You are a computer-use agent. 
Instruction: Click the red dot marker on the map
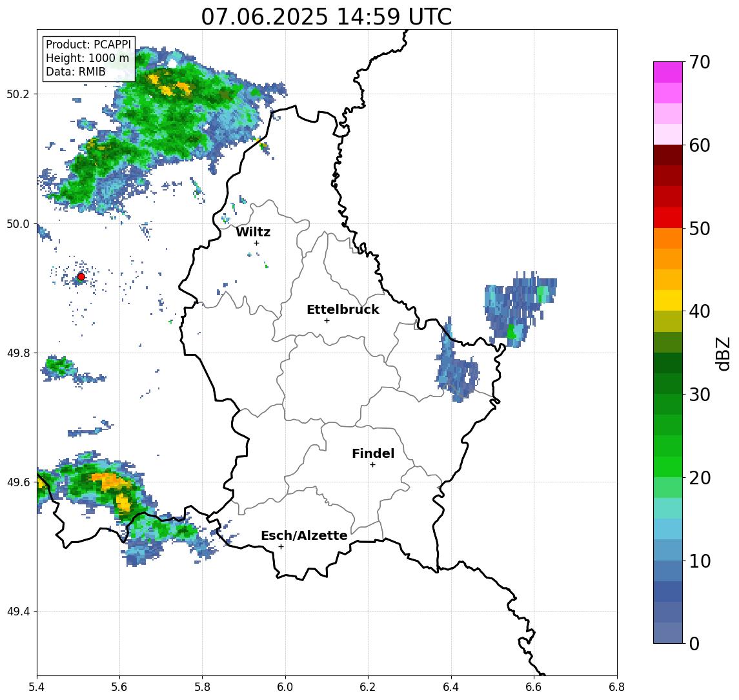coord(81,277)
